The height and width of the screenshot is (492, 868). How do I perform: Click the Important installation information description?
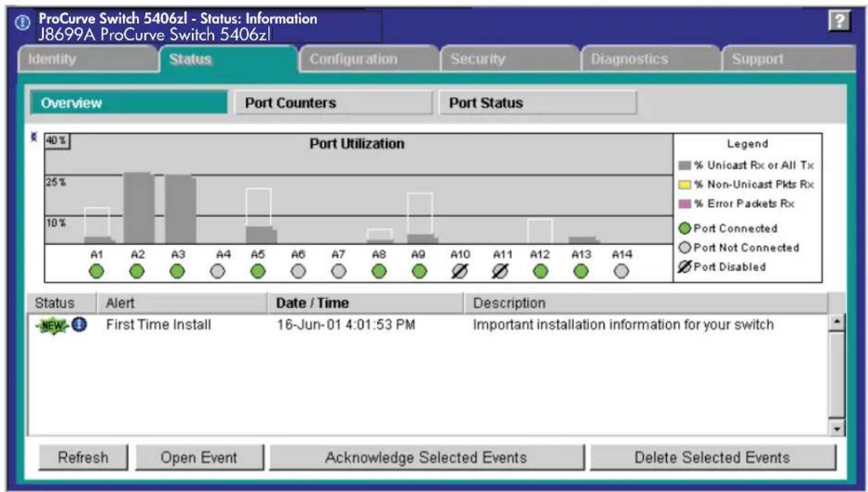point(624,325)
